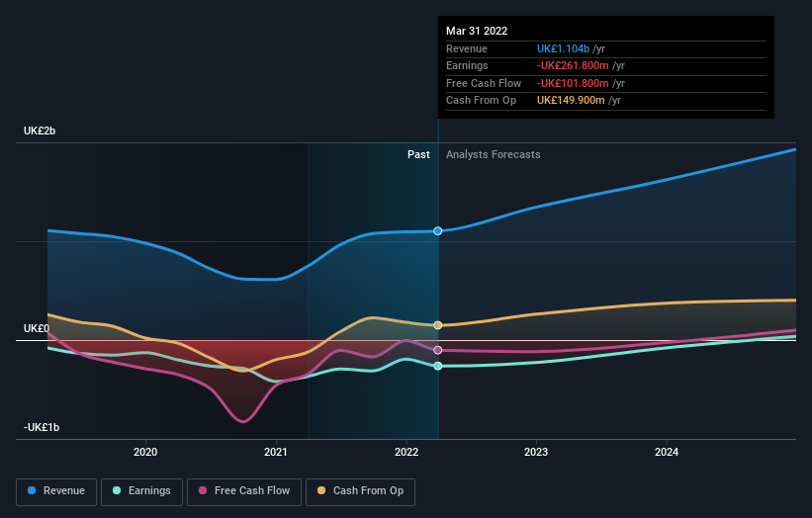Click the 2021 x-axis label
Screen dimensions: 812x518
[x=276, y=452]
